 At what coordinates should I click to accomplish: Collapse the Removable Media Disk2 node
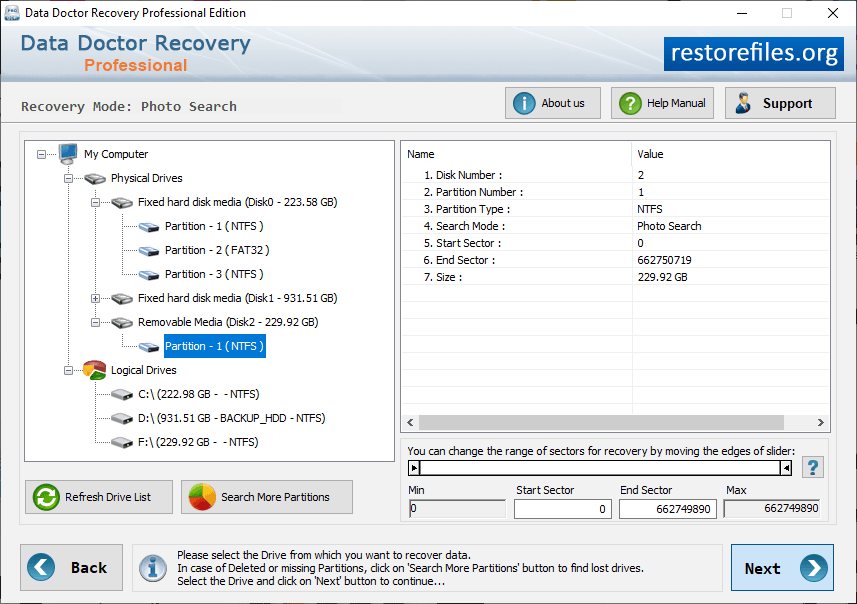tap(96, 322)
